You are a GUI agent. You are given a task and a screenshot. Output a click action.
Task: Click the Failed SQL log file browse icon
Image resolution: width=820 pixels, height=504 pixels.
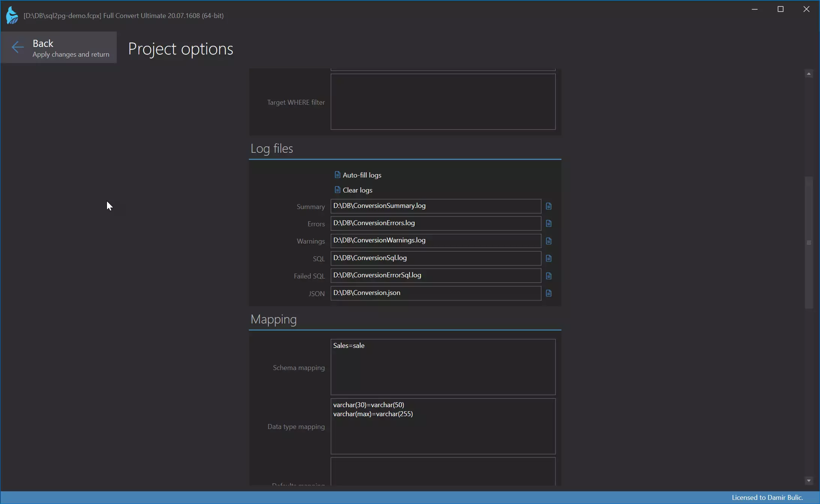548,275
